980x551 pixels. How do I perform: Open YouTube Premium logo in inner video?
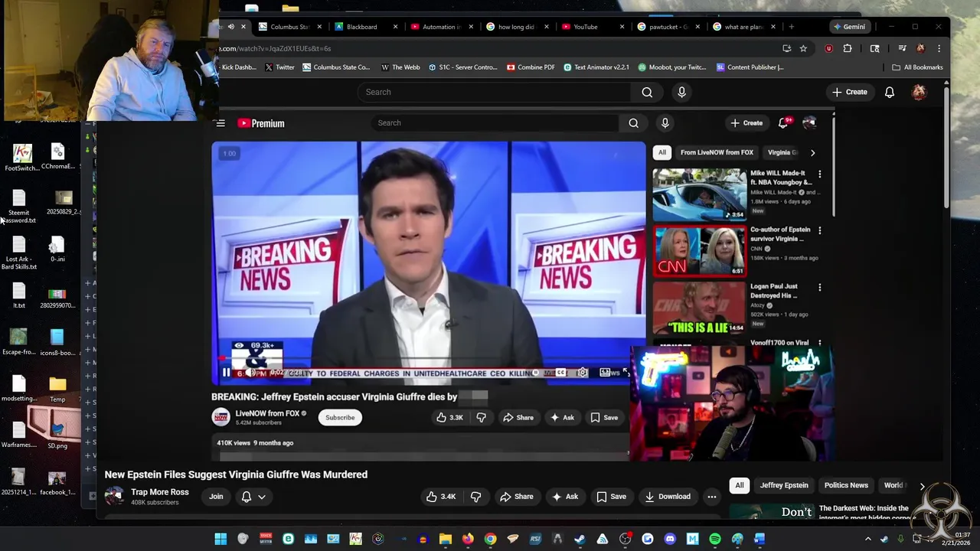point(261,123)
